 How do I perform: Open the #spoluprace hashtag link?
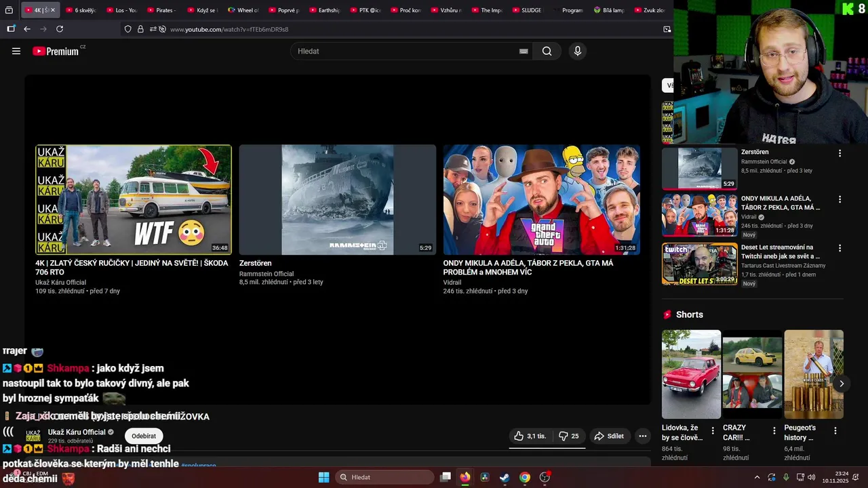click(199, 466)
